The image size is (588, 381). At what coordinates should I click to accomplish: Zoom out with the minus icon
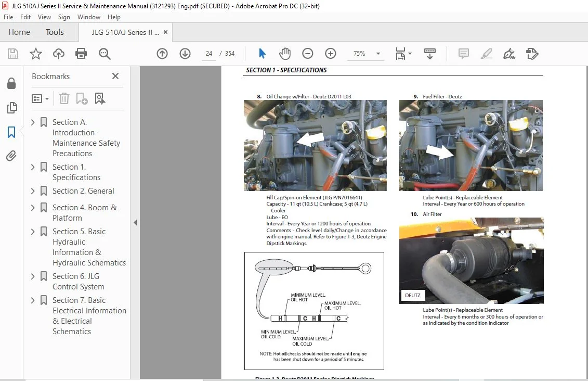tap(307, 54)
